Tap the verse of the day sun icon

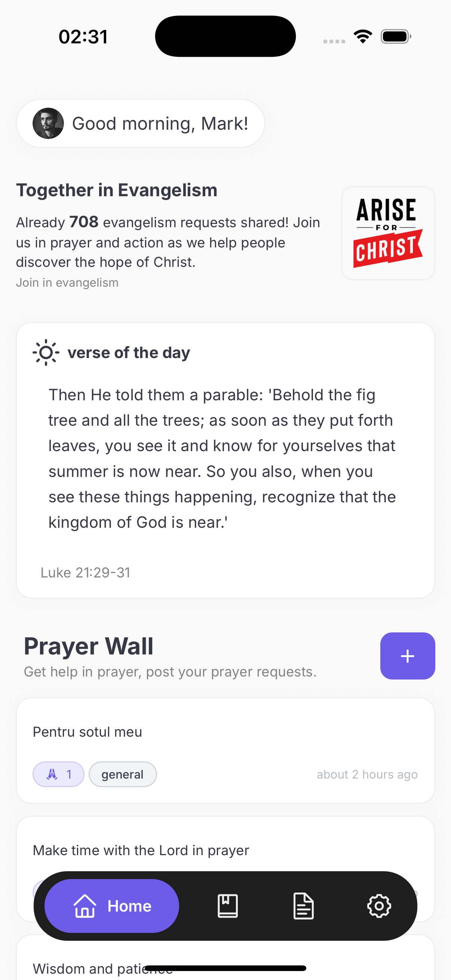(x=46, y=353)
